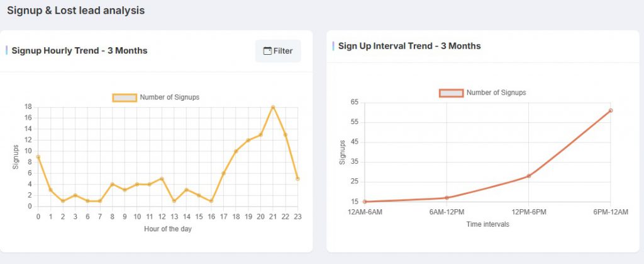Image resolution: width=644 pixels, height=264 pixels.
Task: Click the Filter button
Action: [278, 51]
